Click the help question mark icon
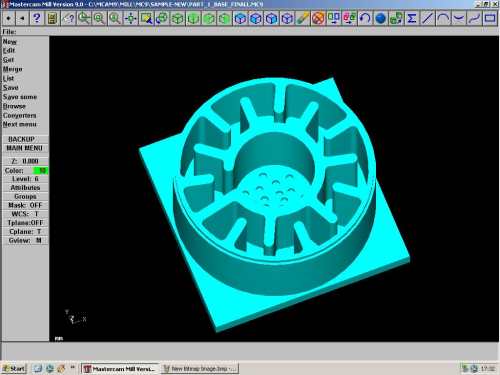 [x=37, y=18]
